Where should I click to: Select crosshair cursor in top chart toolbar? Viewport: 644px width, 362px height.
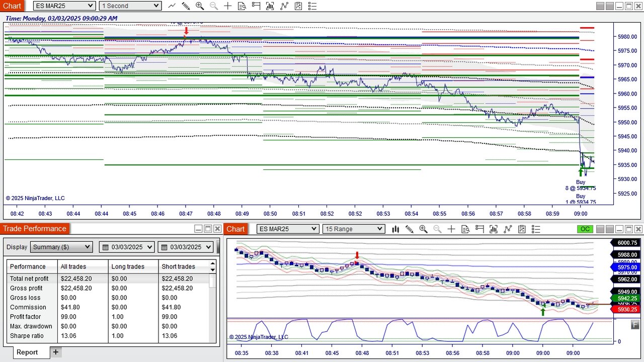228,6
